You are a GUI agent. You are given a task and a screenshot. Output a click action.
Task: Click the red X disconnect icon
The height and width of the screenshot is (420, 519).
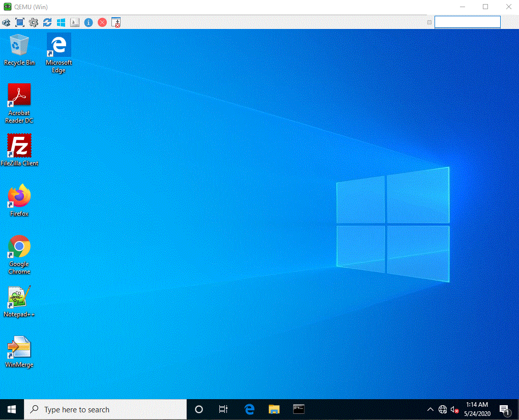click(102, 22)
